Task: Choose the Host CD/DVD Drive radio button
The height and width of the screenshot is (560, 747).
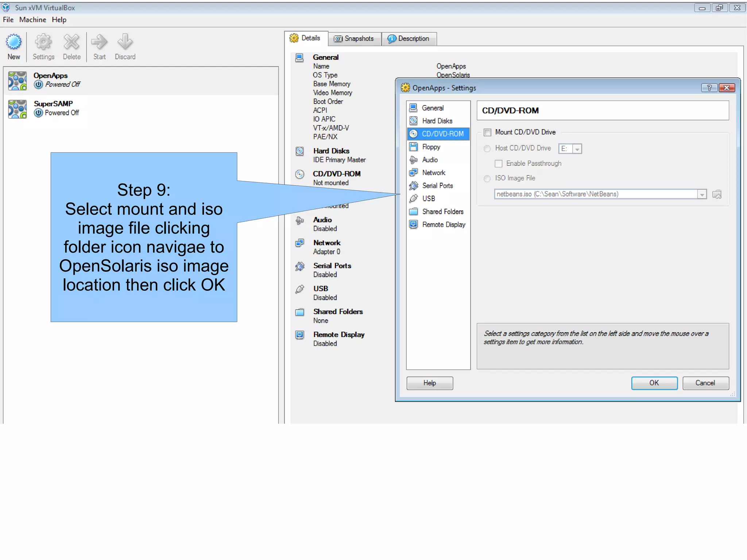Action: click(x=487, y=148)
